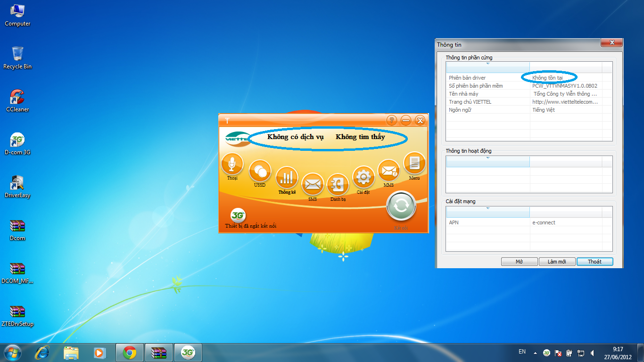
Task: Open Windows Media Player from taskbar
Action: pos(99,352)
